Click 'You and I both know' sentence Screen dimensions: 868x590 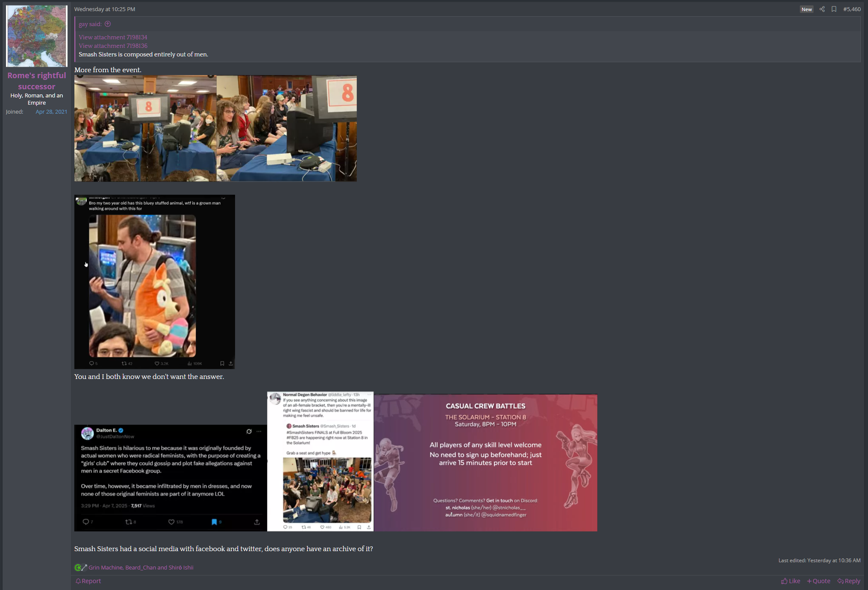pos(149,376)
